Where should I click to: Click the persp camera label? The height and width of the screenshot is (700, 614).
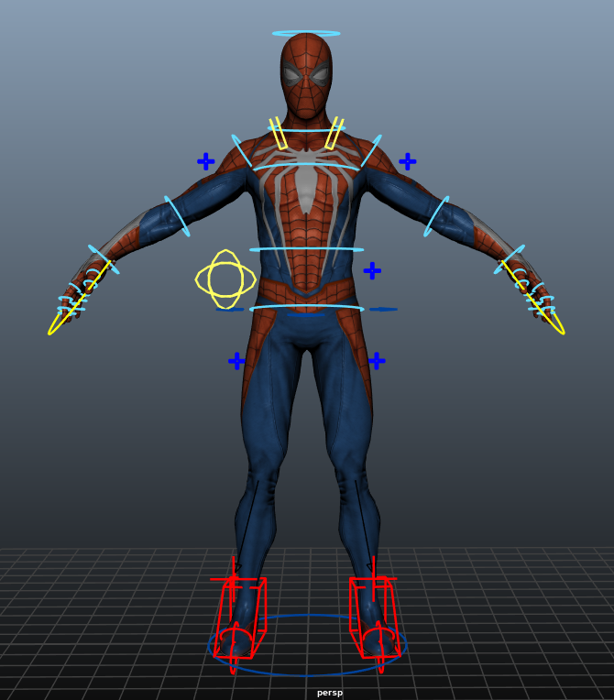click(x=330, y=693)
